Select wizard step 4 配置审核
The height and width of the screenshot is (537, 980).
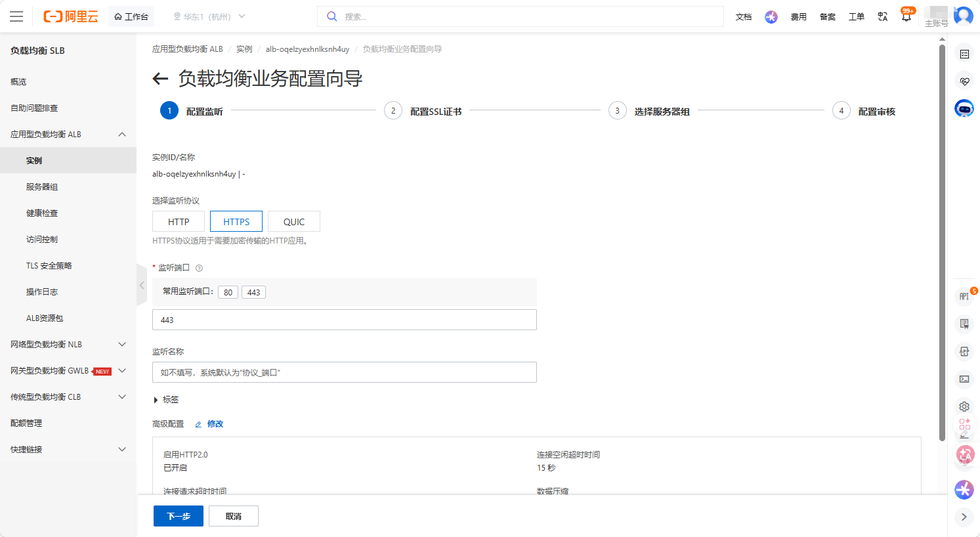(x=864, y=111)
